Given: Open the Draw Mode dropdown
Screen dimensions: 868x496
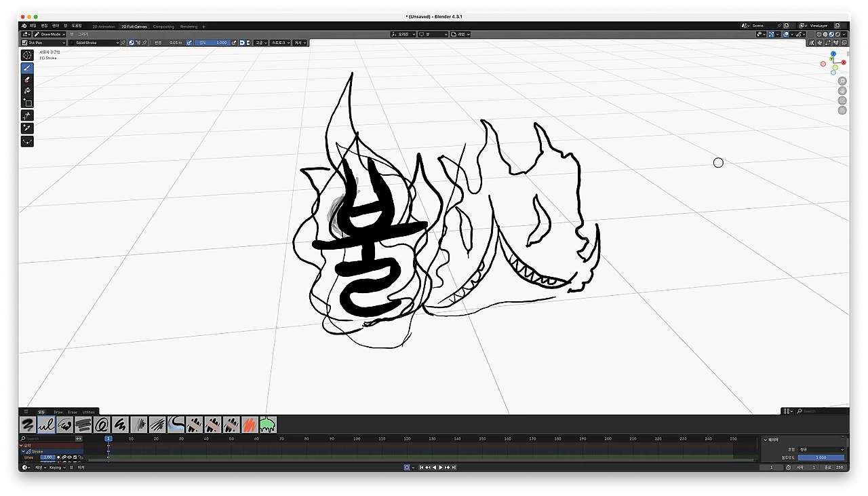Looking at the screenshot, I should tap(50, 35).
